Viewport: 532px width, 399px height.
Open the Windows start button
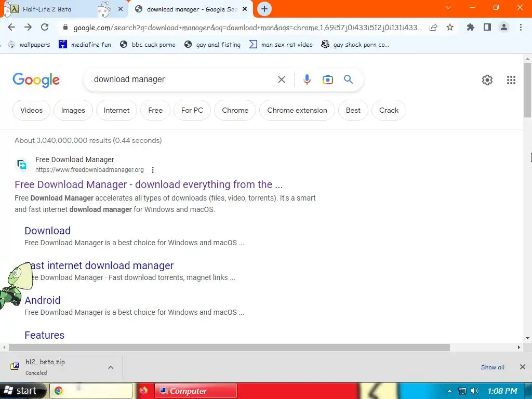[x=22, y=391]
